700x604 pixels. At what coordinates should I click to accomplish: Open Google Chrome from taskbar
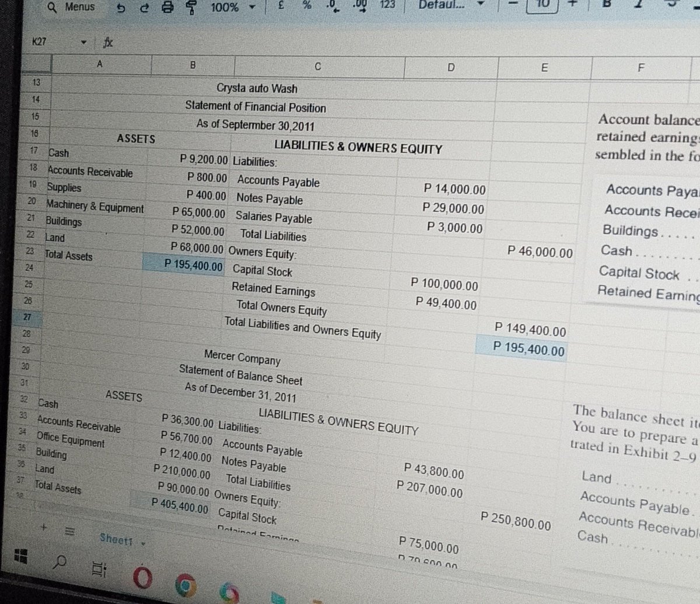(x=185, y=585)
